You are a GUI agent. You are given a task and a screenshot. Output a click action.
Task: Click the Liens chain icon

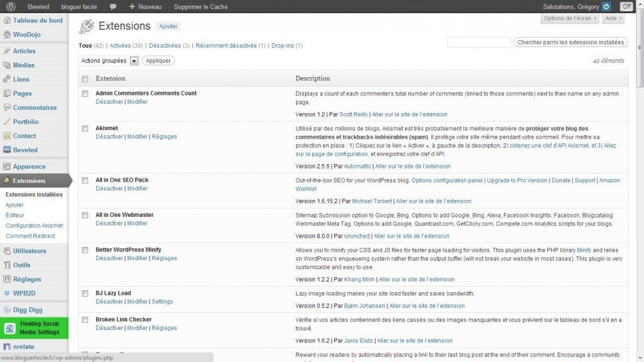(x=7, y=79)
